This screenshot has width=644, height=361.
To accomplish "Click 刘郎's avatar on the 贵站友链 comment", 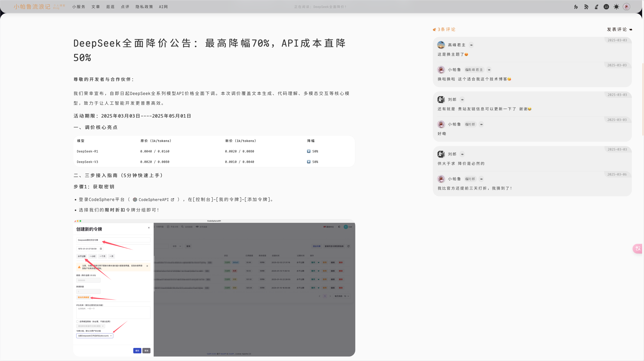I will tap(441, 99).
